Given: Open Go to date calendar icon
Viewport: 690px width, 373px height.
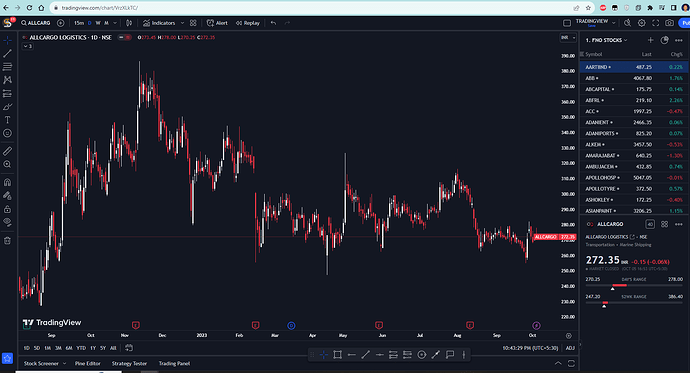Looking at the screenshot, I should (128, 348).
